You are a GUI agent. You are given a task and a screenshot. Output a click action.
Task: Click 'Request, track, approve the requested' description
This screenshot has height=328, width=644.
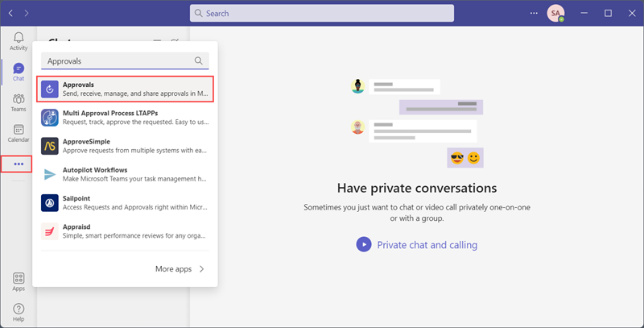135,122
